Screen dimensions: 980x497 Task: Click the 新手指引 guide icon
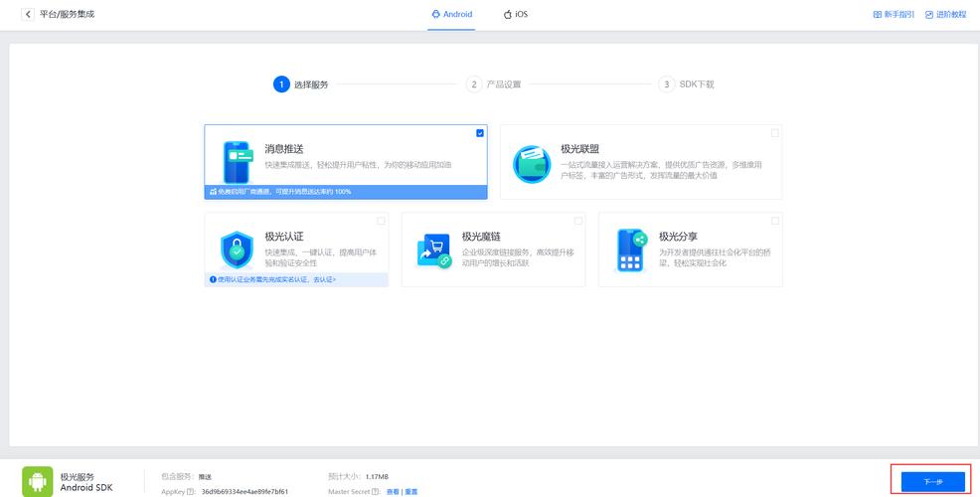point(878,14)
